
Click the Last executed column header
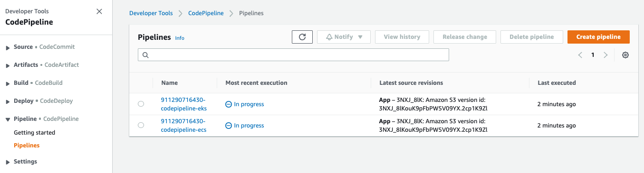(x=557, y=83)
